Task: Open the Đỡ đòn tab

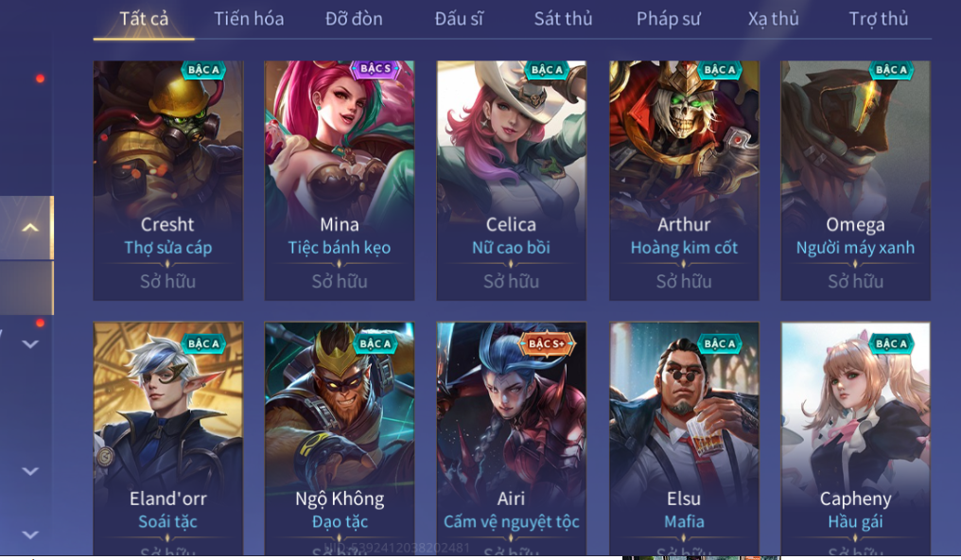Action: pyautogui.click(x=354, y=19)
